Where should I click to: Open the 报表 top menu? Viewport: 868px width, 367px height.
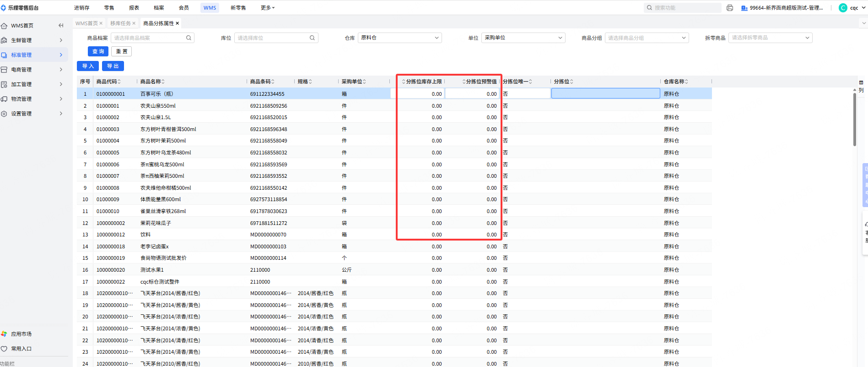(x=134, y=8)
